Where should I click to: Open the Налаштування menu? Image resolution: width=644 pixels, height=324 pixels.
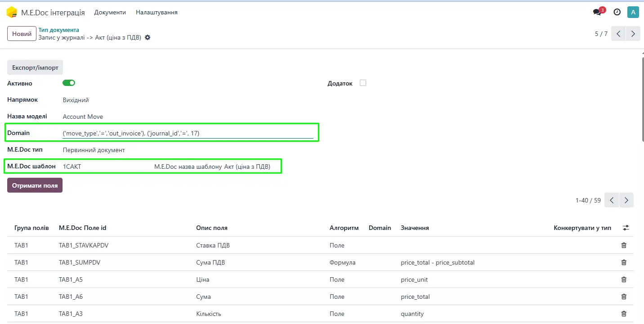tap(157, 12)
